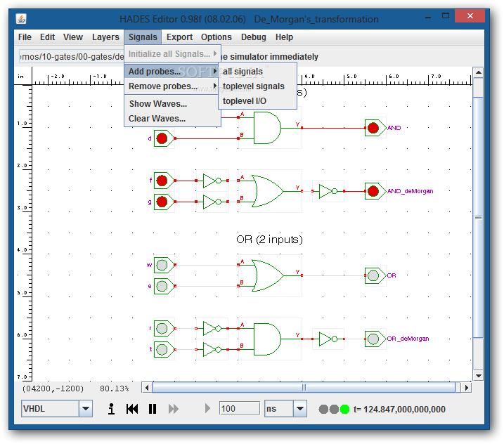
Task: Toggle input switch e
Action: [163, 286]
